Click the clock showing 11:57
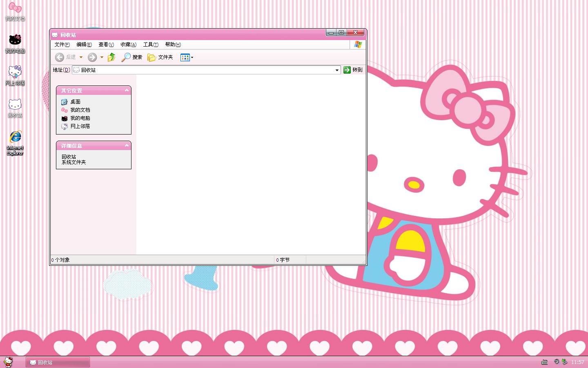This screenshot has height=368, width=588. (x=577, y=362)
